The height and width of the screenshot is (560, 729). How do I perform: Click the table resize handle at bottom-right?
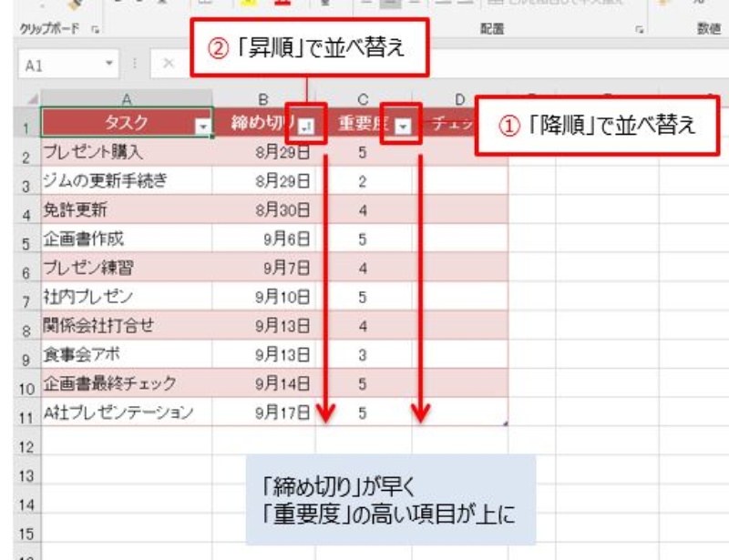(505, 423)
